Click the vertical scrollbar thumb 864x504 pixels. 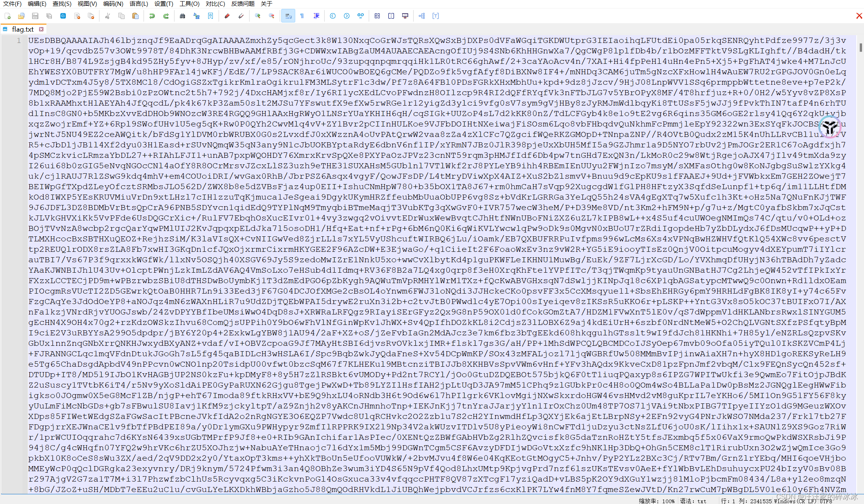click(861, 47)
